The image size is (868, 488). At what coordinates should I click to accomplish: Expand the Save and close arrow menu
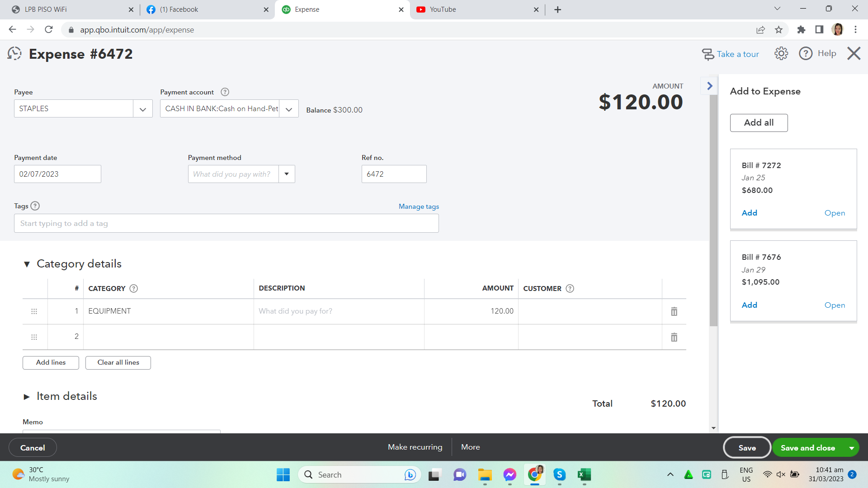pos(851,448)
